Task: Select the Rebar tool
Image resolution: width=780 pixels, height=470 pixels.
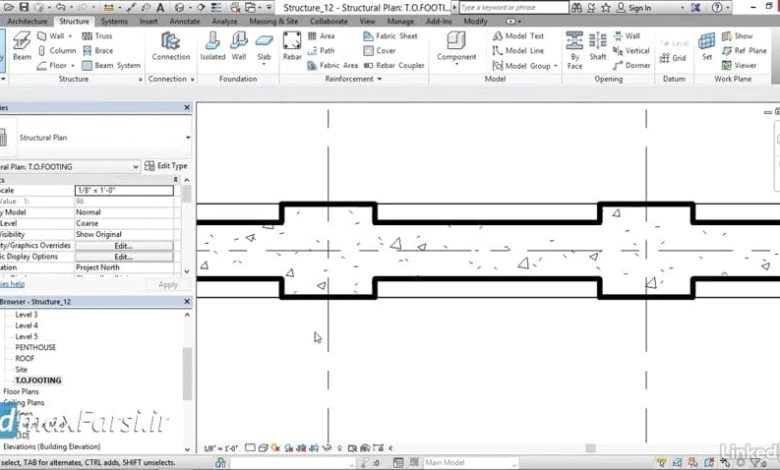Action: pos(292,46)
